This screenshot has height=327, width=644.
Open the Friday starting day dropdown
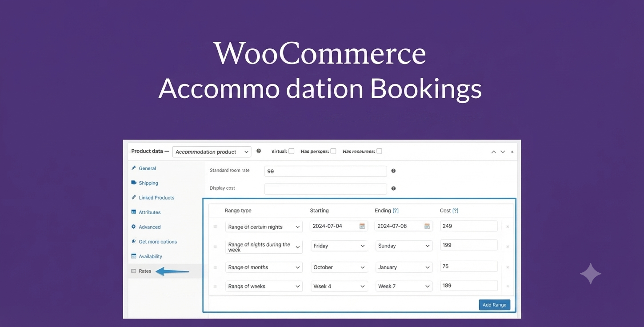click(339, 246)
